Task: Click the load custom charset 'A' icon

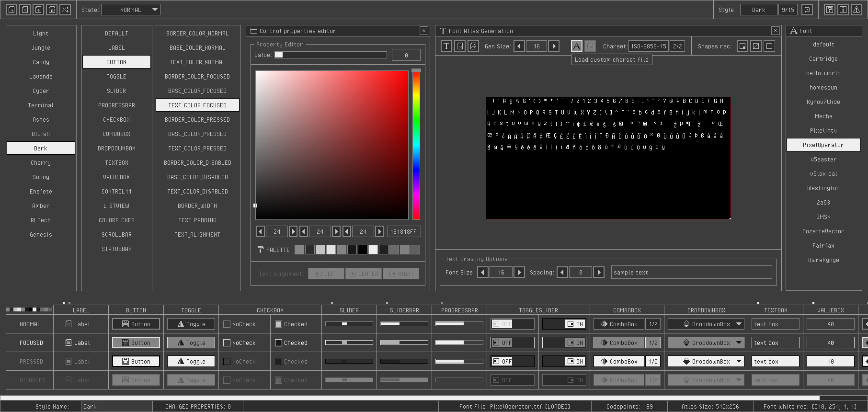Action: [x=577, y=46]
